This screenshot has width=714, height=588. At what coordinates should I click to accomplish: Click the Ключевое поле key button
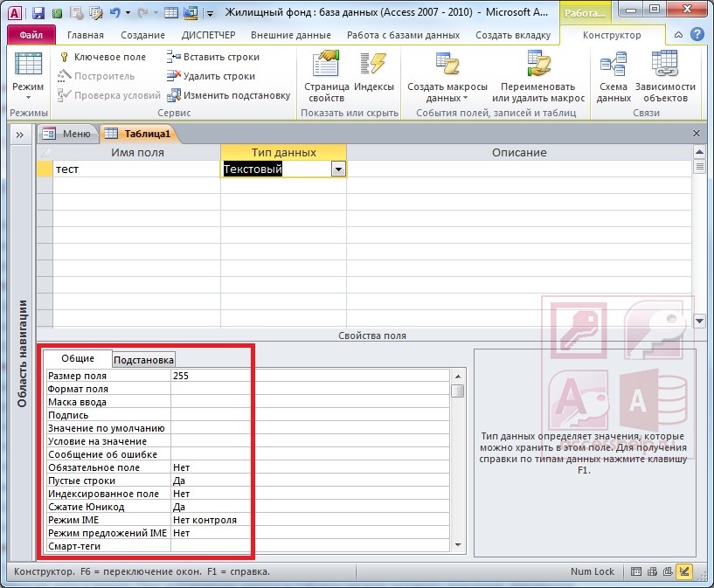(x=103, y=57)
